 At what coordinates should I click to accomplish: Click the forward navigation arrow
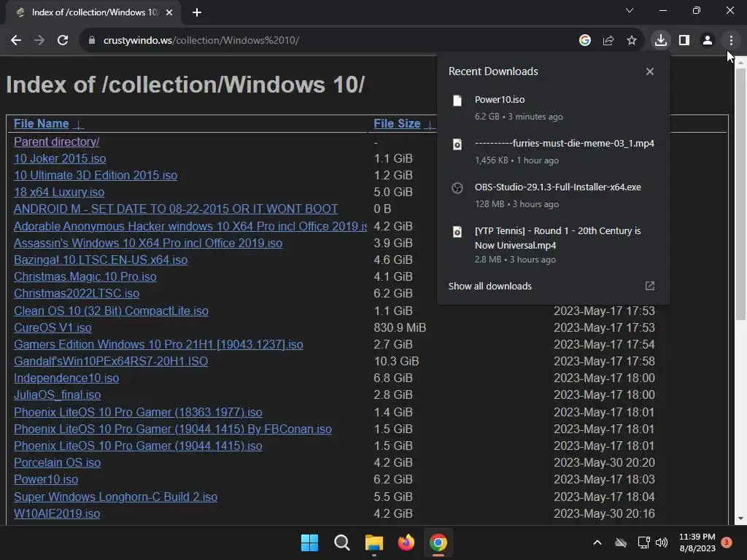39,41
